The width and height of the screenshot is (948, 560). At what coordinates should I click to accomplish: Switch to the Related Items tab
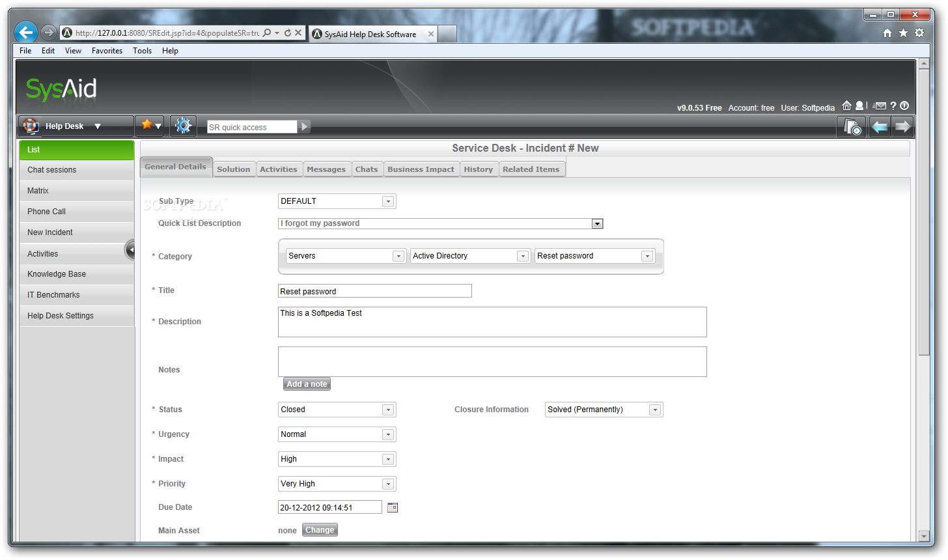point(531,169)
